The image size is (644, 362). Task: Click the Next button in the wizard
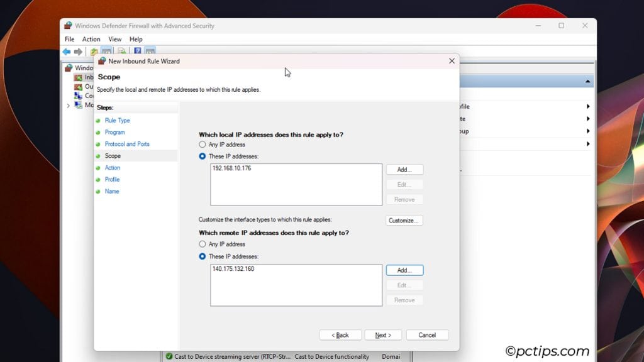(x=383, y=334)
